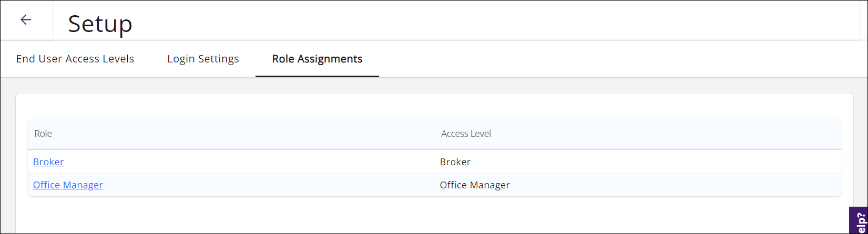Image resolution: width=868 pixels, height=234 pixels.
Task: Click the back arrow icon
Action: pos(26,20)
